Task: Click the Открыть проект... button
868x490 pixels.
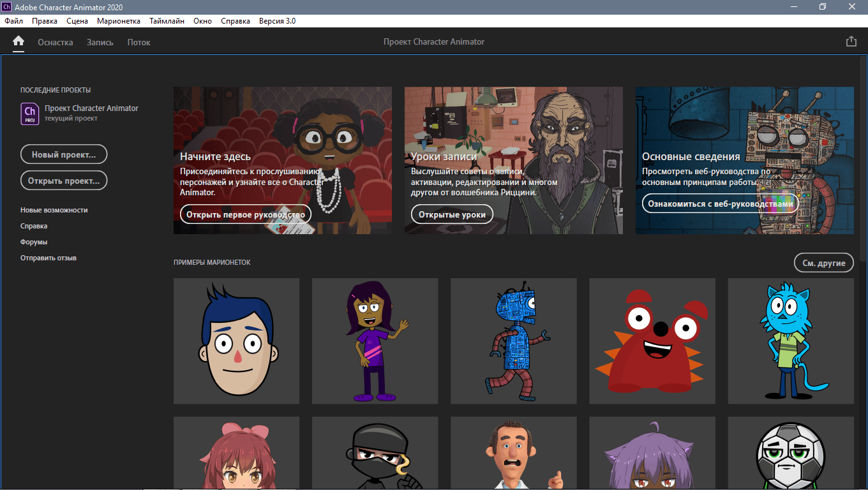Action: 64,181
